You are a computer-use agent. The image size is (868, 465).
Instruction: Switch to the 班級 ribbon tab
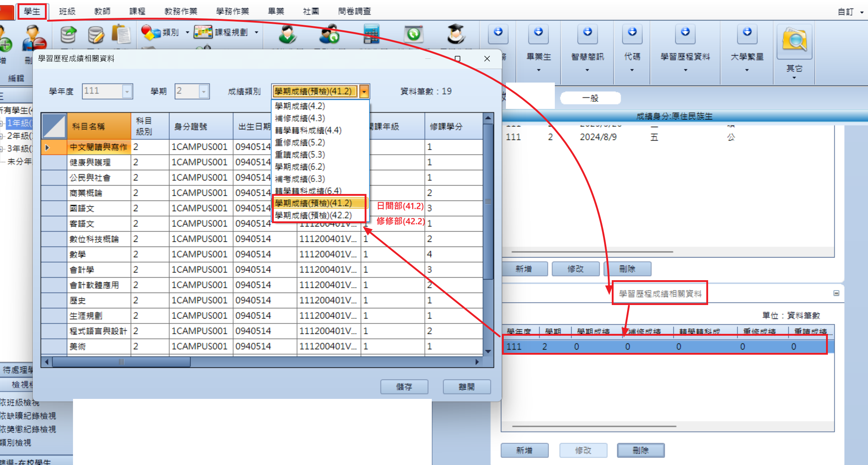(67, 12)
